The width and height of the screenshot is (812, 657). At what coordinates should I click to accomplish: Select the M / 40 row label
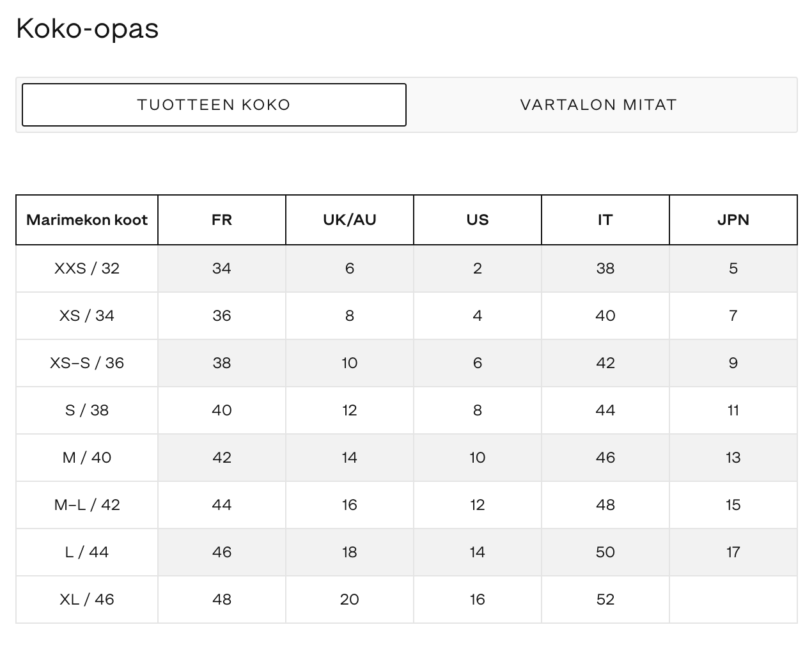[87, 458]
